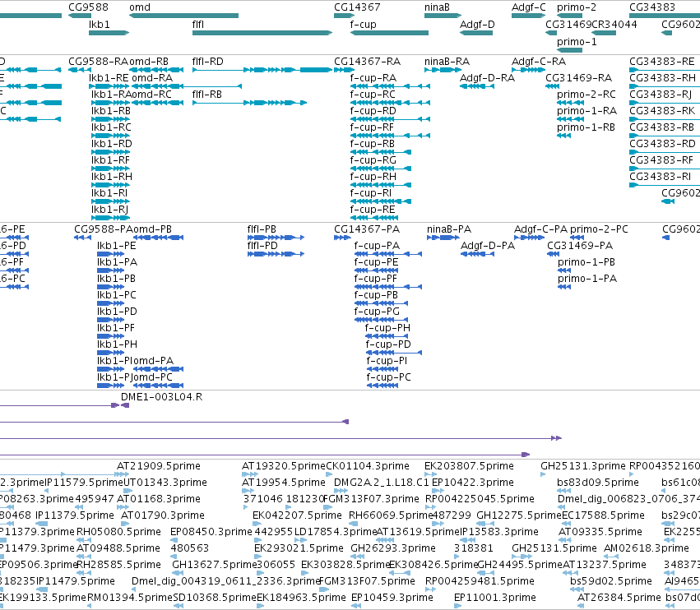700x610 pixels.
Task: Click the primo-1 gene label
Action: pyautogui.click(x=577, y=41)
